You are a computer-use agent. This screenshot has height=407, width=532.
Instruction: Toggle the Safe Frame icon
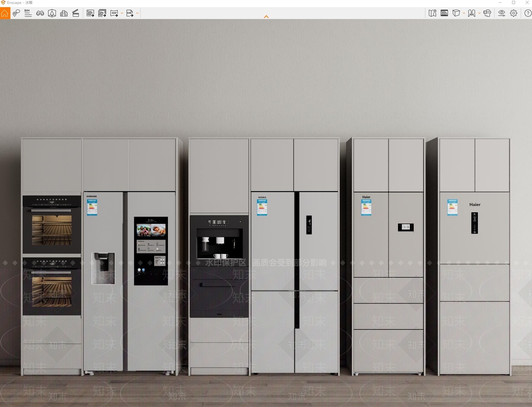52,13
